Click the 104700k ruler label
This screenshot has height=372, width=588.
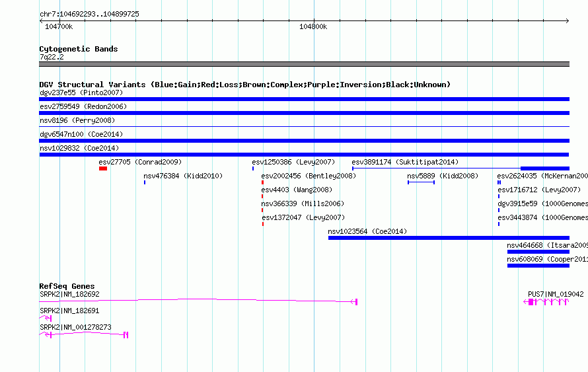pyautogui.click(x=59, y=26)
